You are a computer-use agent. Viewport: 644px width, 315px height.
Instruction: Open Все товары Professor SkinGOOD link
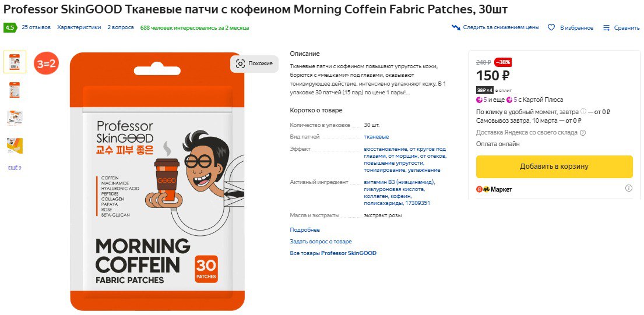(333, 253)
